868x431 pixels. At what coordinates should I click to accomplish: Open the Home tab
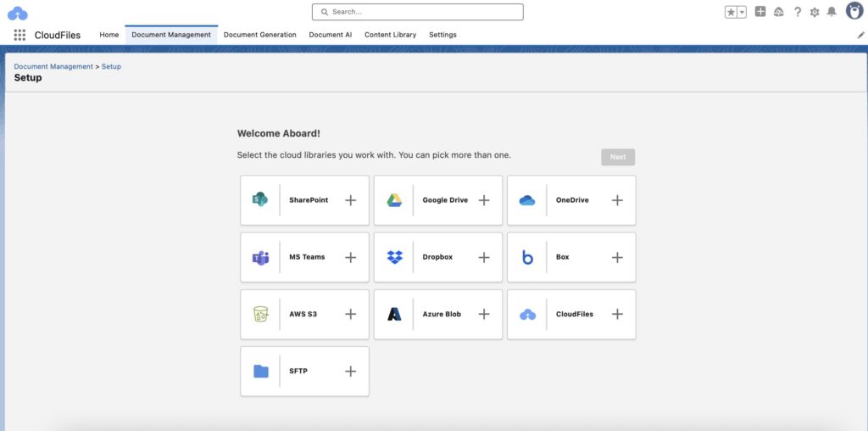[109, 35]
